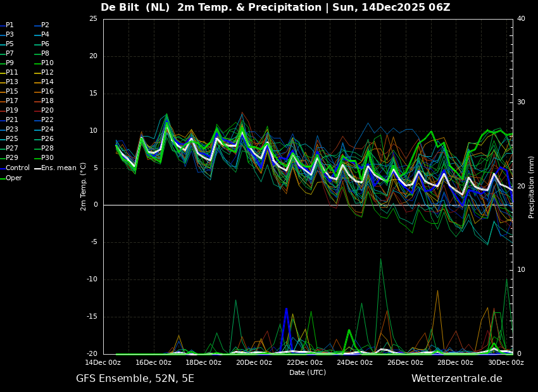Click the Control legend entry
The image size is (538, 392).
point(18,168)
